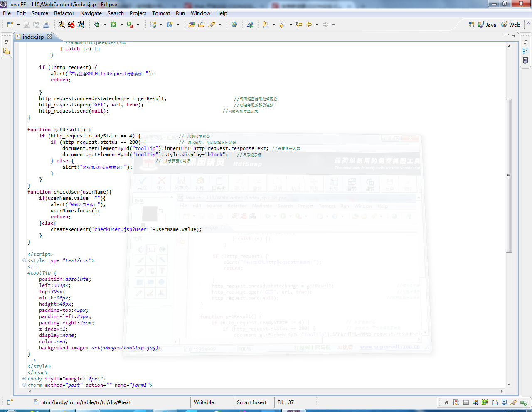Click the Open Task folder icon
532x412 pixels.
[x=201, y=25]
